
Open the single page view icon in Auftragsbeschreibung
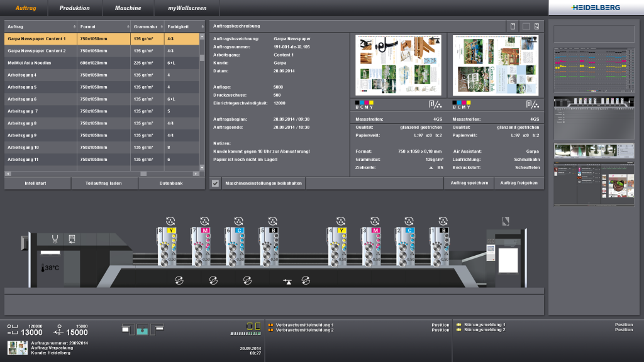[513, 26]
